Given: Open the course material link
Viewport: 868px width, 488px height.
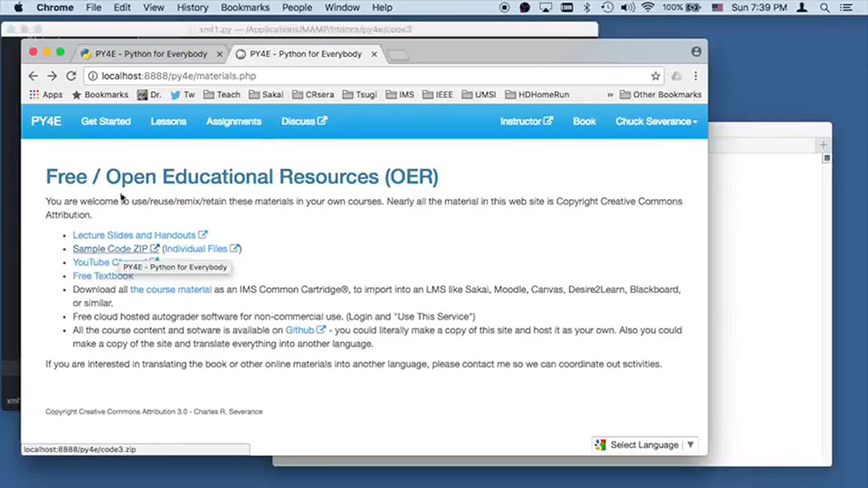Looking at the screenshot, I should click(171, 289).
